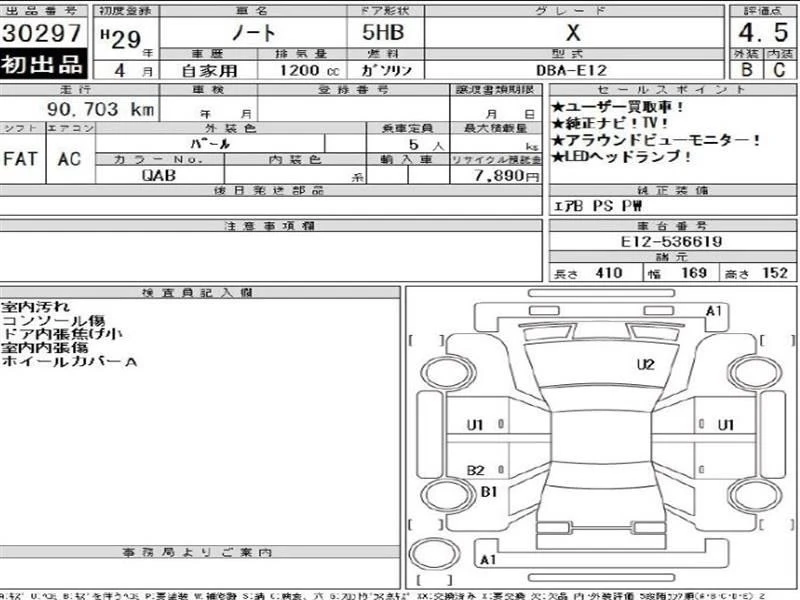Select the U1 marker on the diagram's right side
Image resolution: width=800 pixels, height=600 pixels.
(725, 424)
